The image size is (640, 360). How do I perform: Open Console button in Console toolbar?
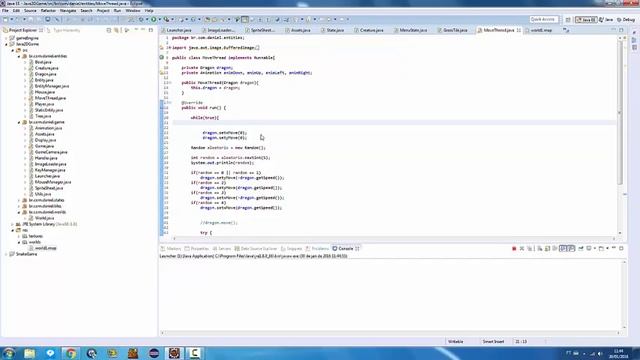click(x=601, y=249)
